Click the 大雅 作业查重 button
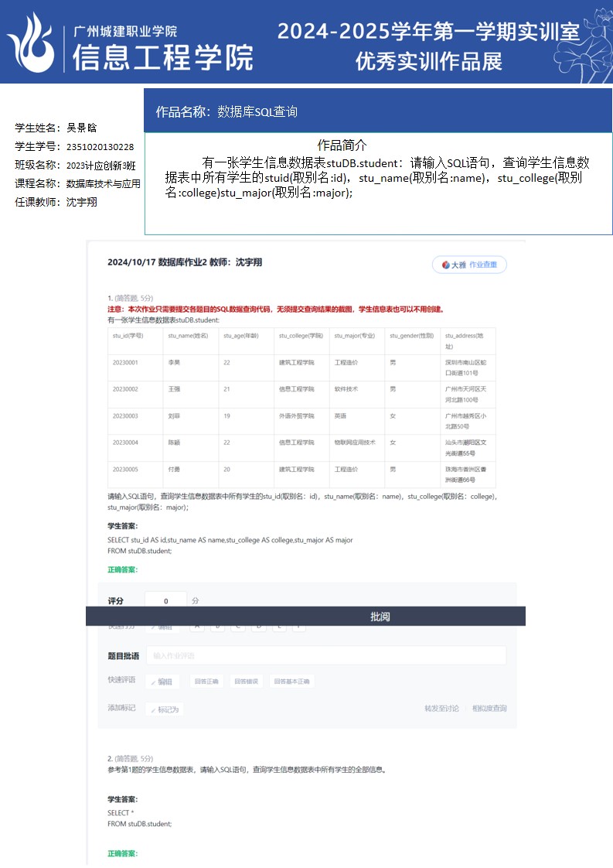 (x=469, y=265)
